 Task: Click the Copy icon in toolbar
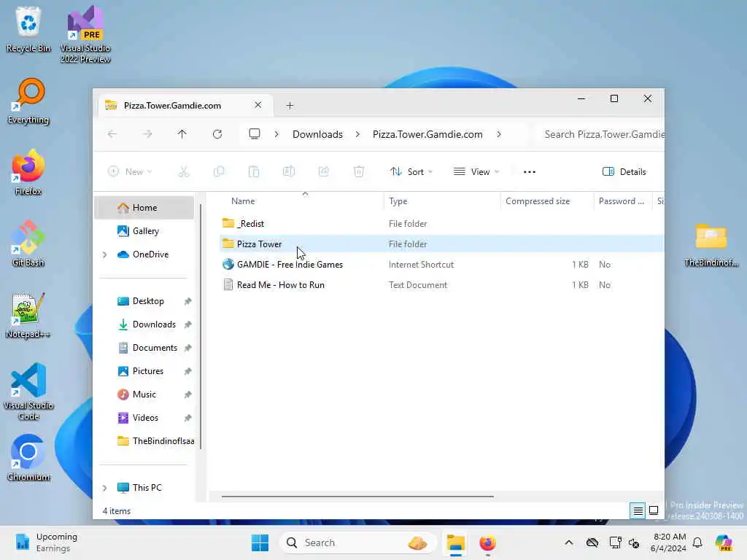pyautogui.click(x=219, y=172)
